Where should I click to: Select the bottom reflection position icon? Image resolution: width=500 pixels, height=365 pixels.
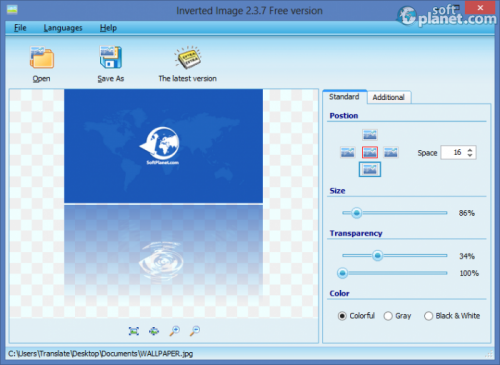(370, 170)
